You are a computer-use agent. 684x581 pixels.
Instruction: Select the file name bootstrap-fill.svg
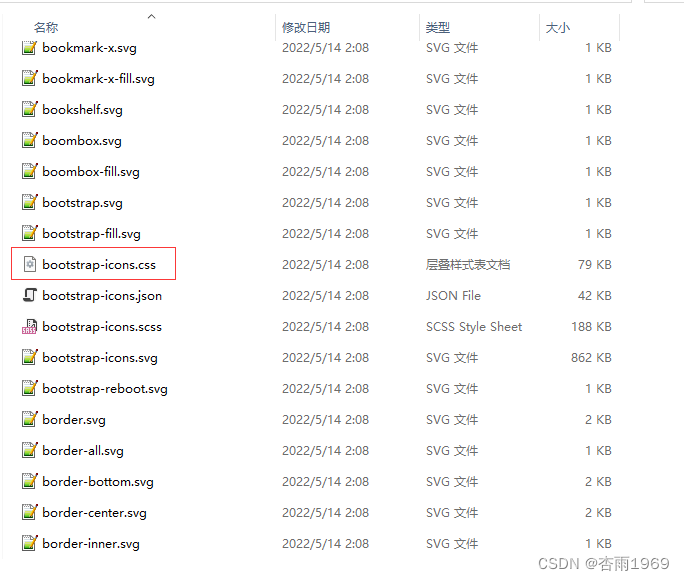coord(92,233)
